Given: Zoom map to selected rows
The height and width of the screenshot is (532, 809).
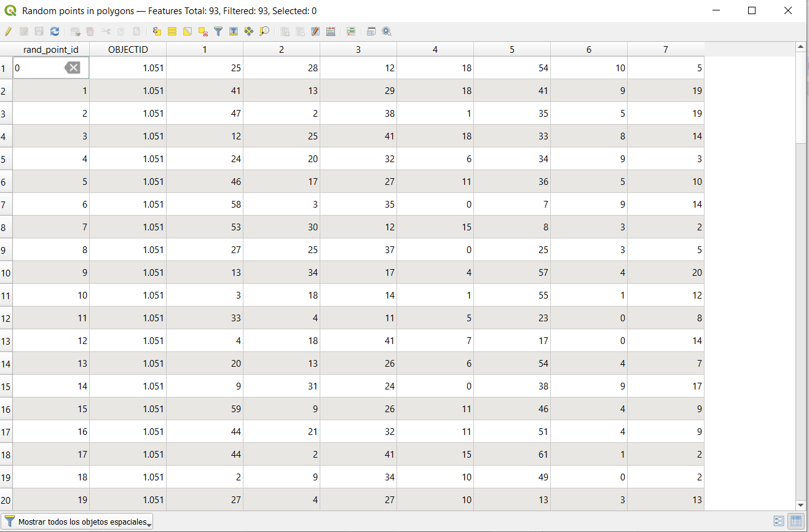Looking at the screenshot, I should pyautogui.click(x=264, y=31).
